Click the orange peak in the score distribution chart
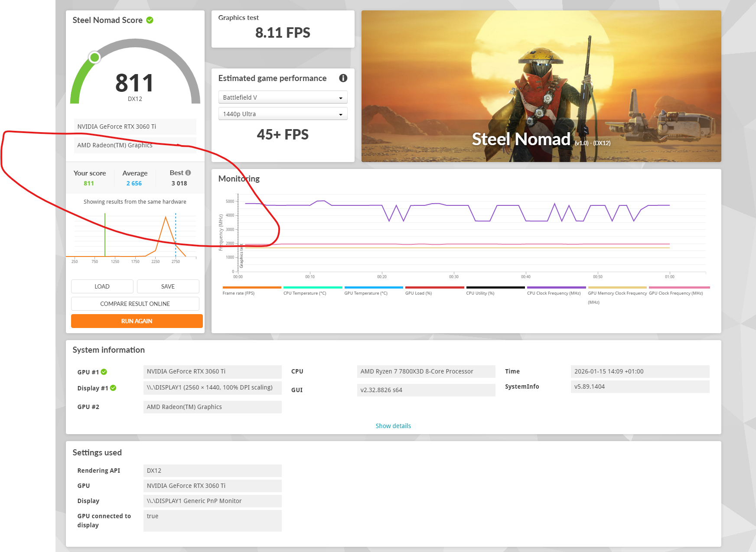The height and width of the screenshot is (552, 756). pos(166,218)
